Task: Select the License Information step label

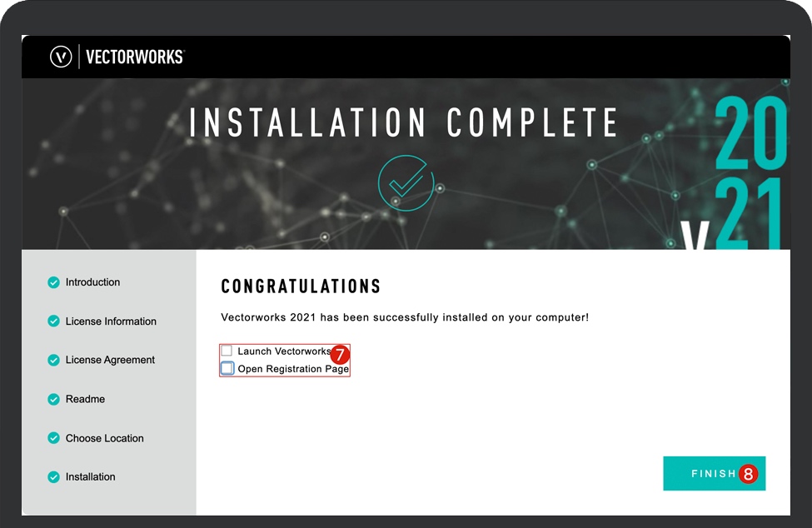Action: tap(111, 321)
